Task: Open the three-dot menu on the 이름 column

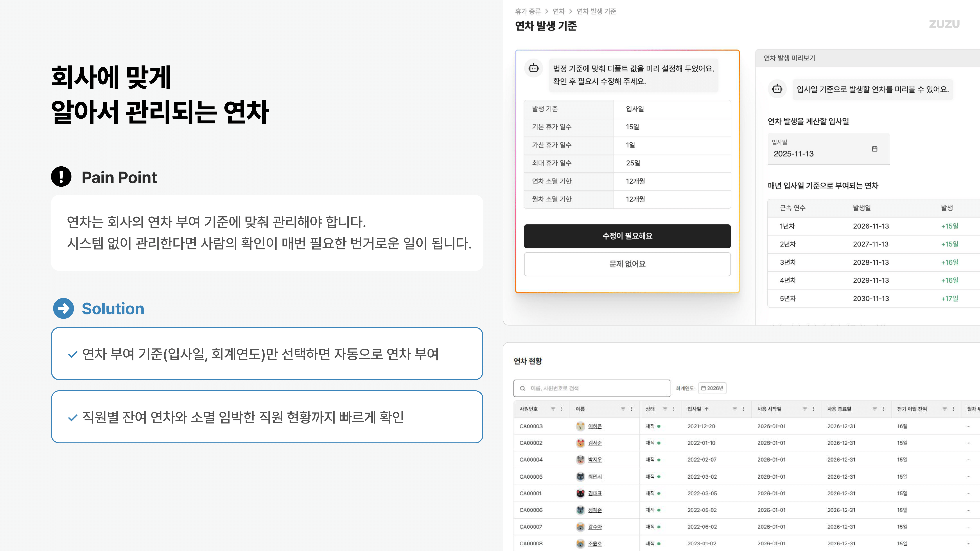Action: [631, 409]
